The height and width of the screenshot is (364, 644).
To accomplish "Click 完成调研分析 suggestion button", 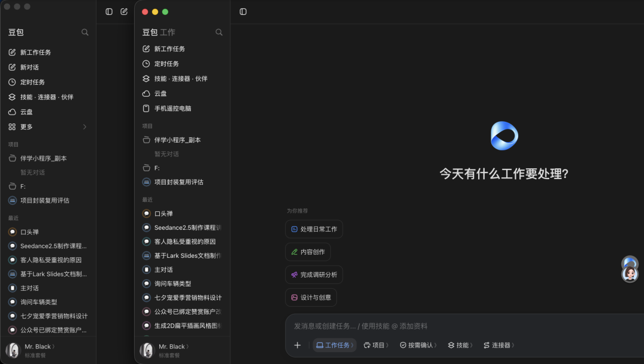I will 314,274.
